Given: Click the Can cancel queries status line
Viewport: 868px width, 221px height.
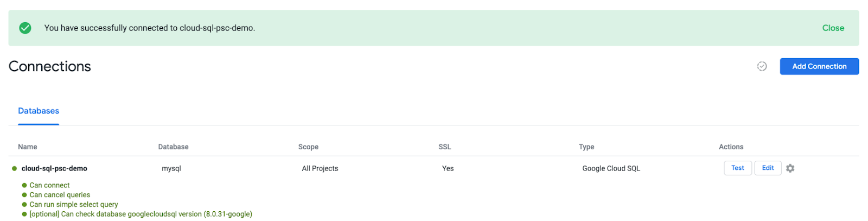Looking at the screenshot, I should [60, 195].
